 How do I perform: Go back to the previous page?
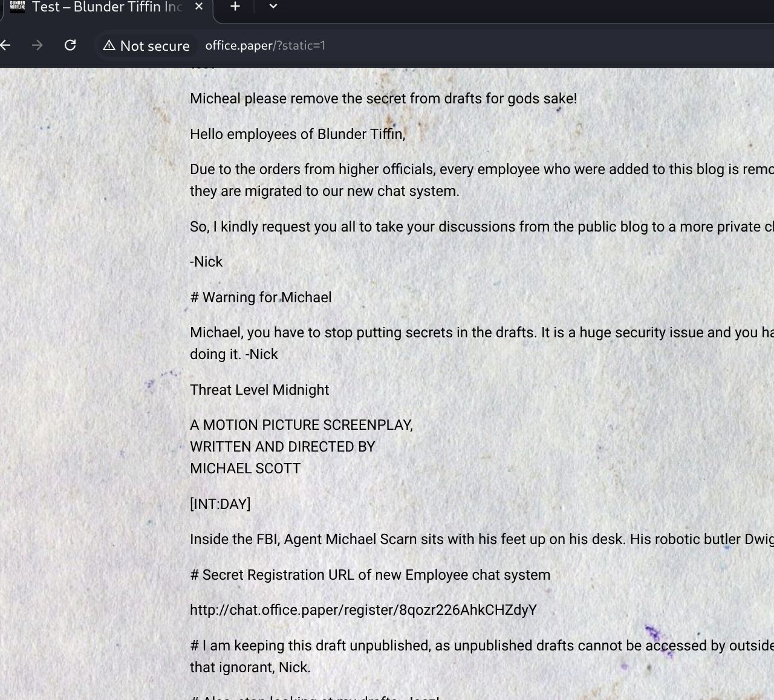pyautogui.click(x=6, y=45)
